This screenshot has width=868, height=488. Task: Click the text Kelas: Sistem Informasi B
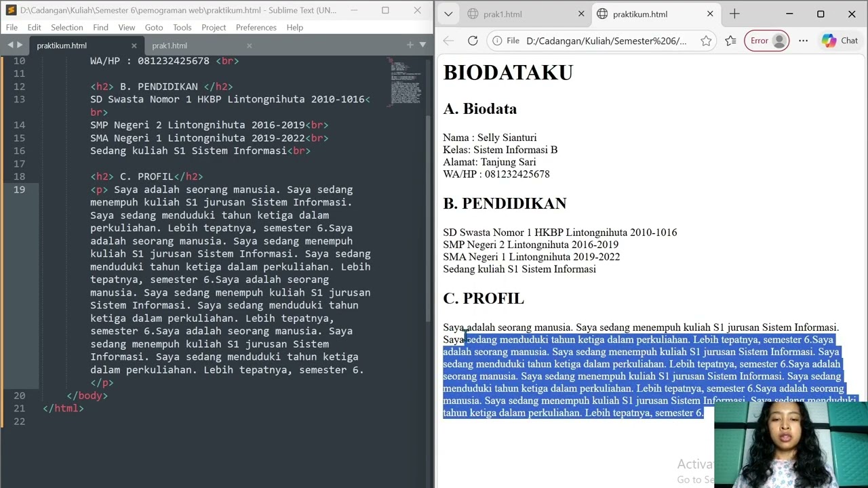coord(500,150)
